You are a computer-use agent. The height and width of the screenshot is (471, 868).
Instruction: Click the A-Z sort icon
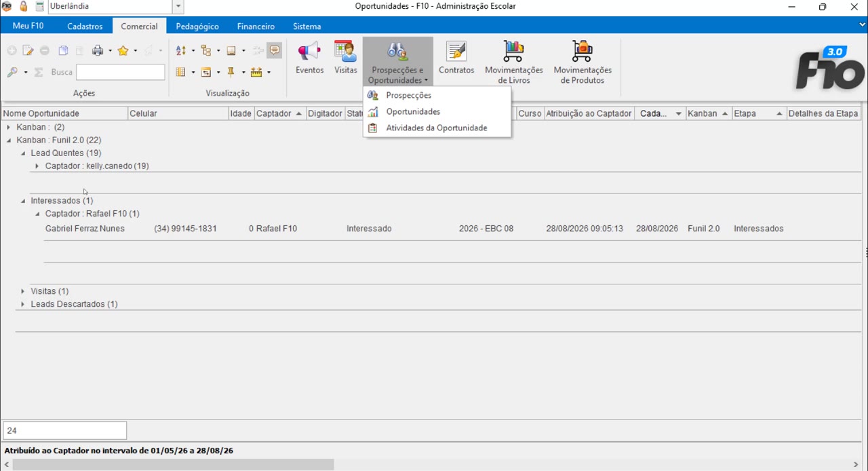[x=181, y=51]
